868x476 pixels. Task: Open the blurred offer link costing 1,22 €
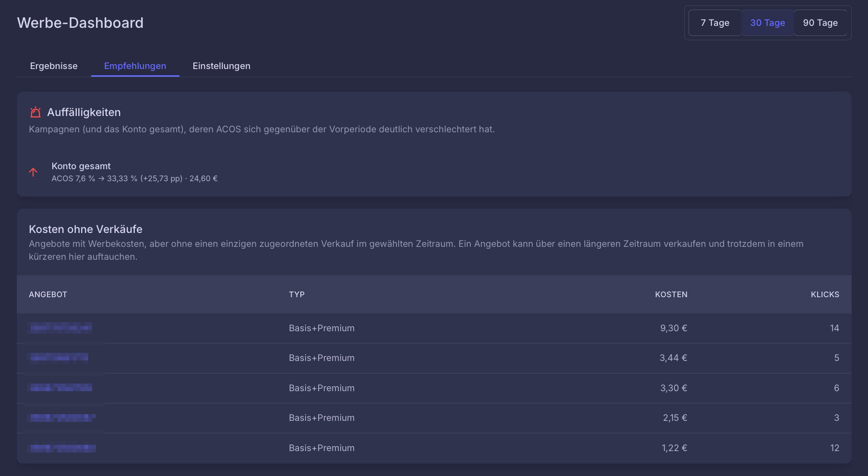63,448
